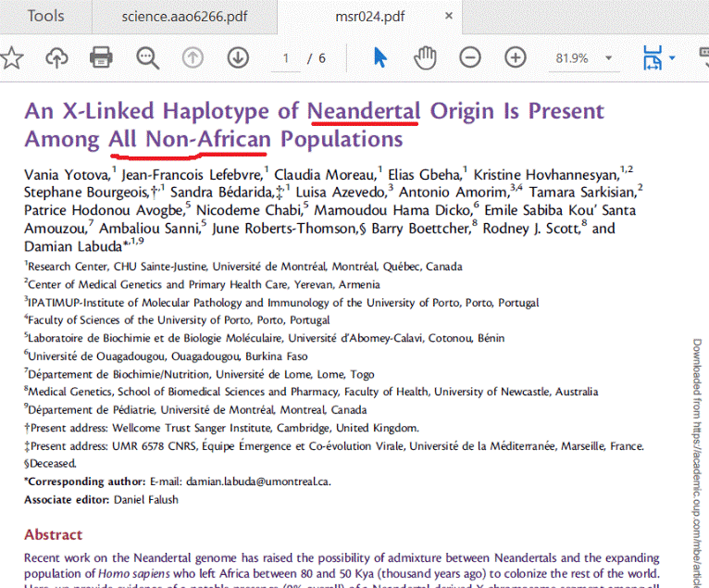Select the arrow selection tool

click(380, 58)
